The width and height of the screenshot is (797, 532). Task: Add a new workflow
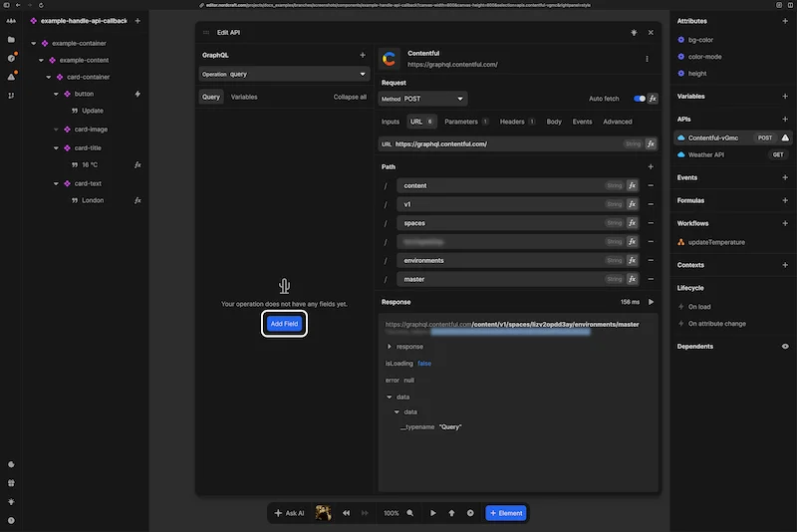(x=785, y=223)
